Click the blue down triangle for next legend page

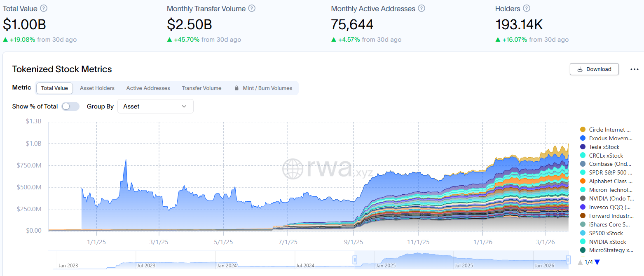click(597, 262)
